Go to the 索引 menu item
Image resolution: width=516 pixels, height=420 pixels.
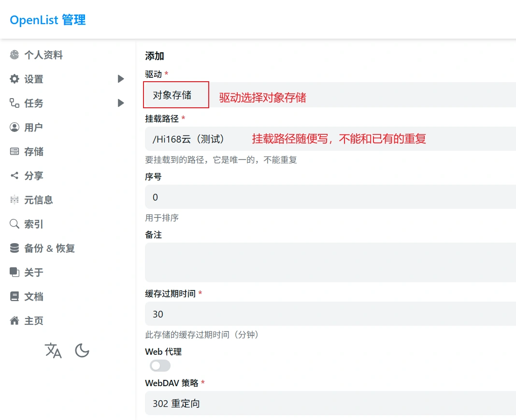tap(34, 224)
